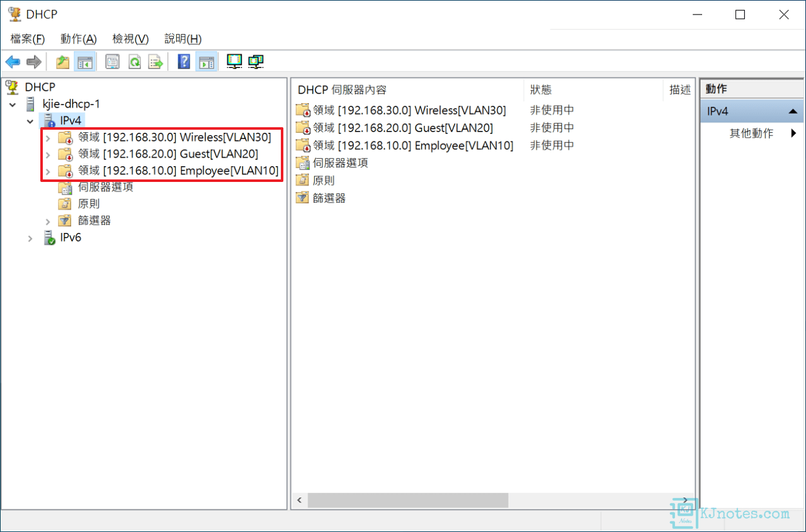Select the IPv6 label in tree
This screenshot has width=806, height=532.
click(x=71, y=237)
